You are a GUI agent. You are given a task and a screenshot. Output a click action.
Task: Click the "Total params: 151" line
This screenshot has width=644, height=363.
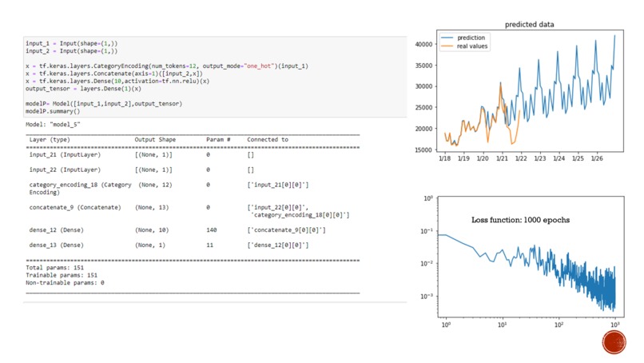54,268
